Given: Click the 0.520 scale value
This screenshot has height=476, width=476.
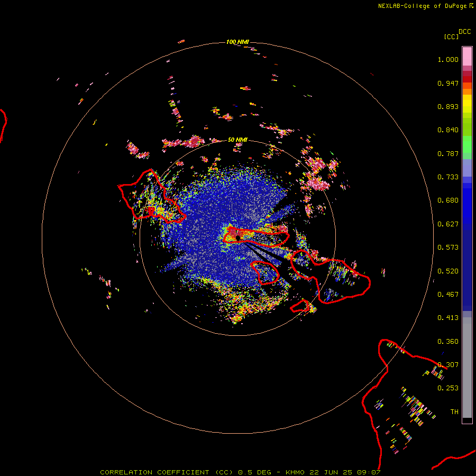Looking at the screenshot, I should click(448, 271).
